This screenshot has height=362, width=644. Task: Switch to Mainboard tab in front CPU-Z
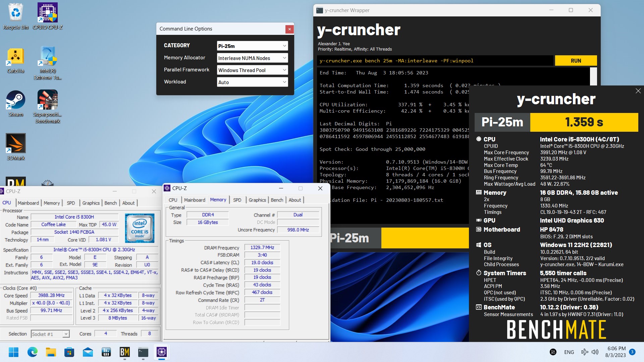pos(195,200)
